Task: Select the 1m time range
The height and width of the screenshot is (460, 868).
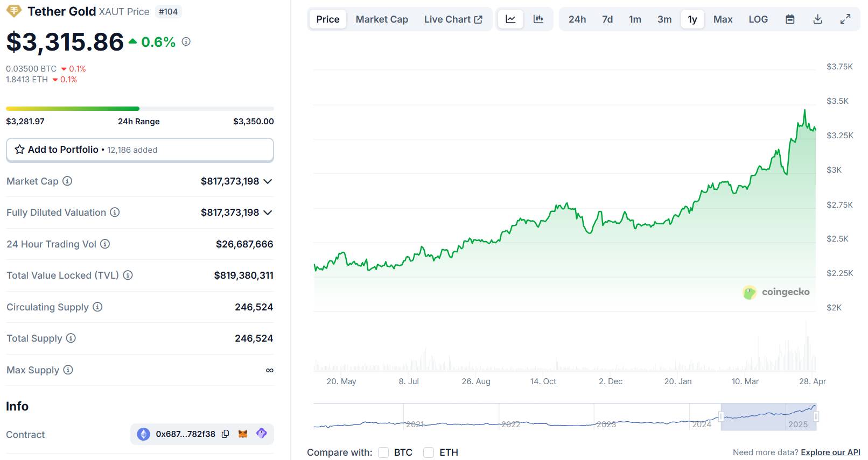Action: point(635,19)
